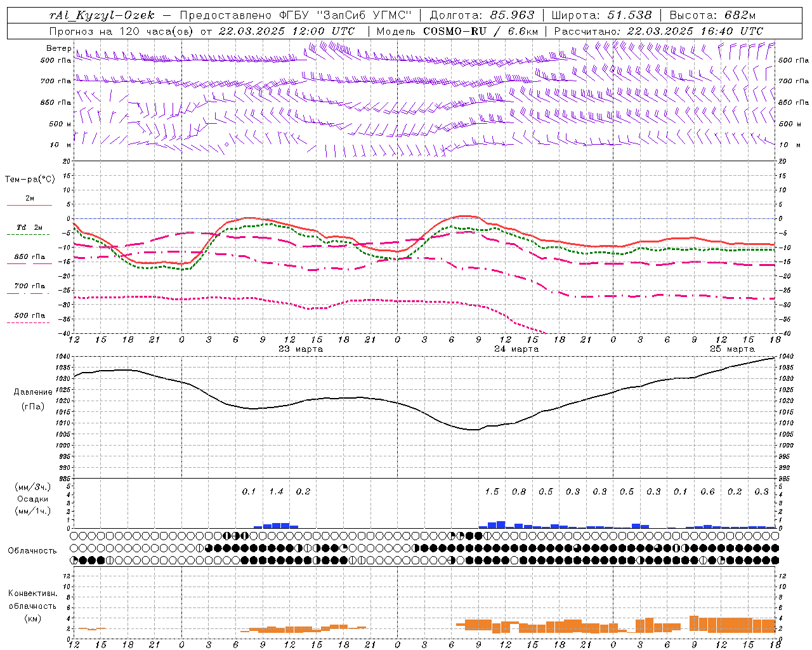Click the Ветер wind panel label
The height and width of the screenshot is (650, 812).
[59, 48]
